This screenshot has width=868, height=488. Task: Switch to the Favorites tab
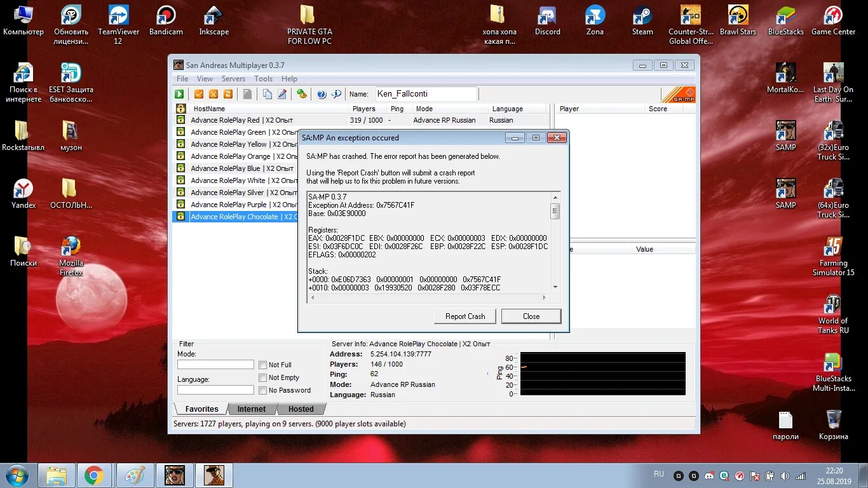[201, 409]
